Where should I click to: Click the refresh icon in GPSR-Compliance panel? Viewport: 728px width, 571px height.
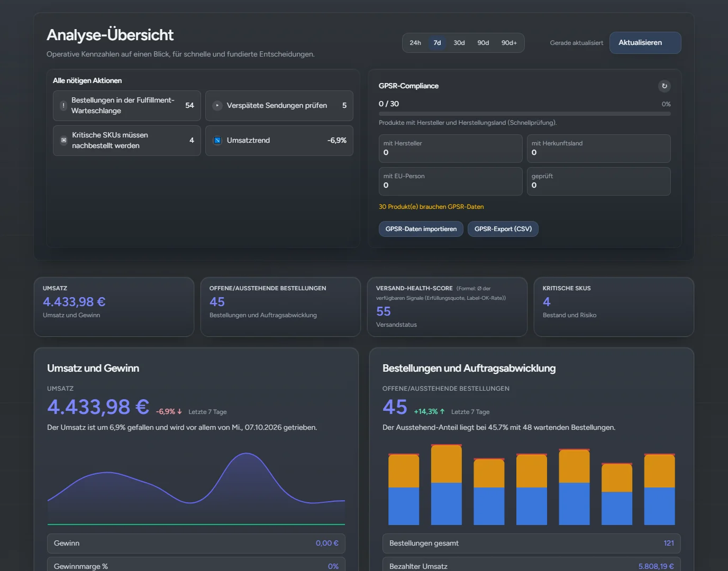pos(664,86)
